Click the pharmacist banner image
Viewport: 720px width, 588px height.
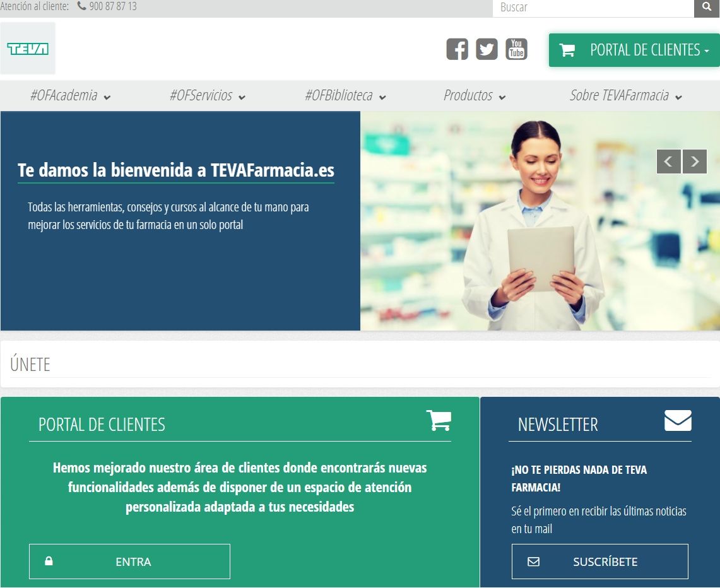point(540,221)
